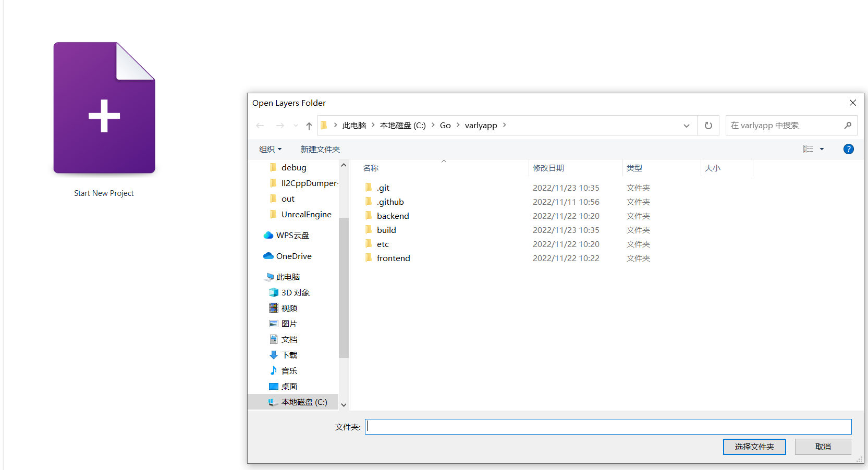
Task: Open the frontend folder
Action: 393,257
